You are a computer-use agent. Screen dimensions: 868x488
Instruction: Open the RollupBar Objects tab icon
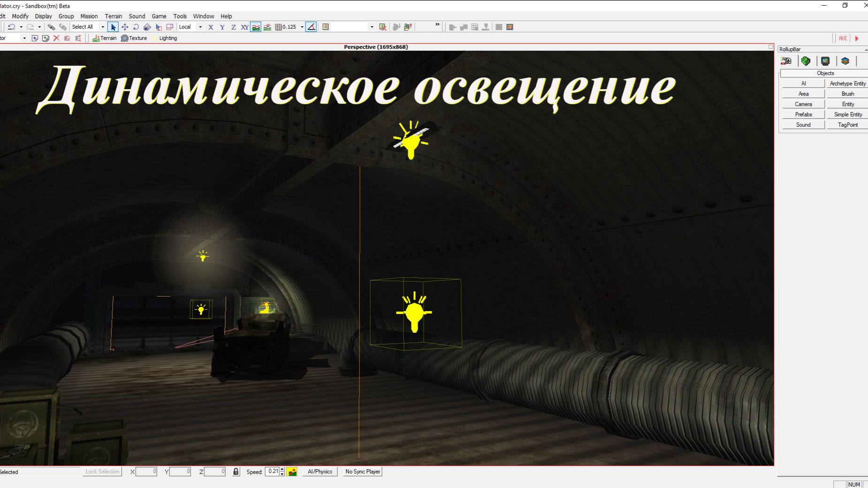pyautogui.click(x=787, y=61)
